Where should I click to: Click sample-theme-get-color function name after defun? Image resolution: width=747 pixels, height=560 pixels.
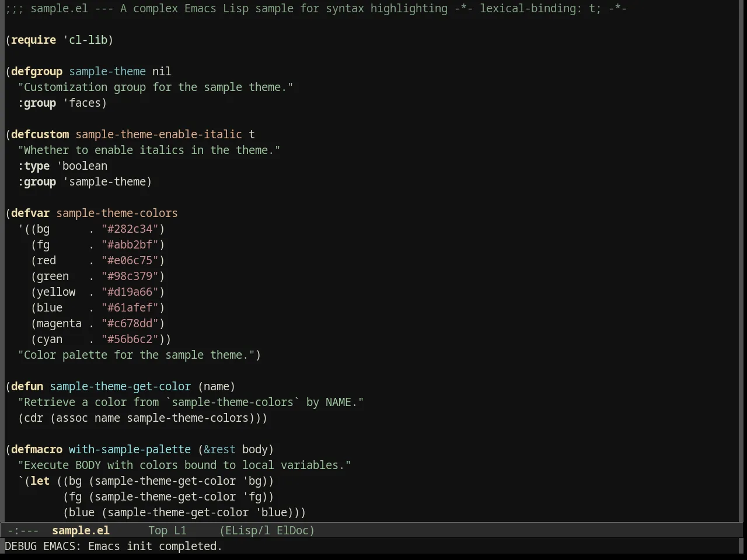point(120,386)
